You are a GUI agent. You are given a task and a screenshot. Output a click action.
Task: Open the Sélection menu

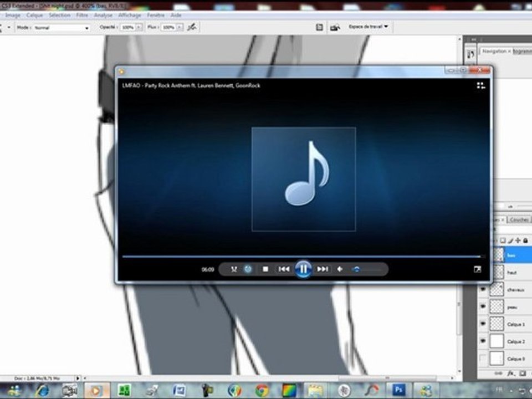59,16
